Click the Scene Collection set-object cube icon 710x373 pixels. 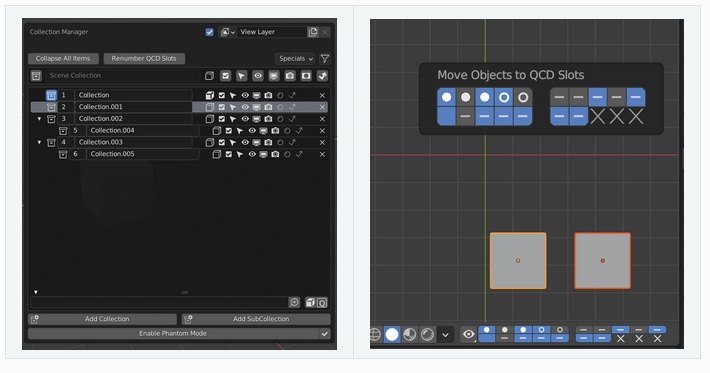tap(209, 76)
